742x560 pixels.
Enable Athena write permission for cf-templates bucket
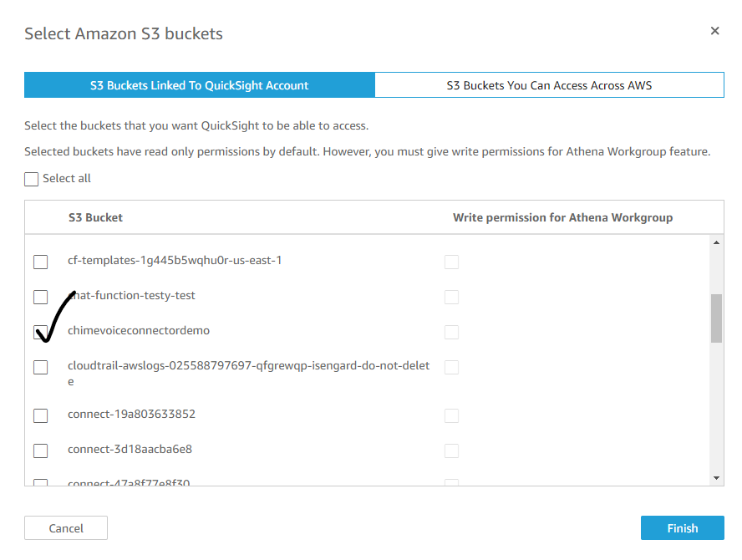(x=451, y=262)
